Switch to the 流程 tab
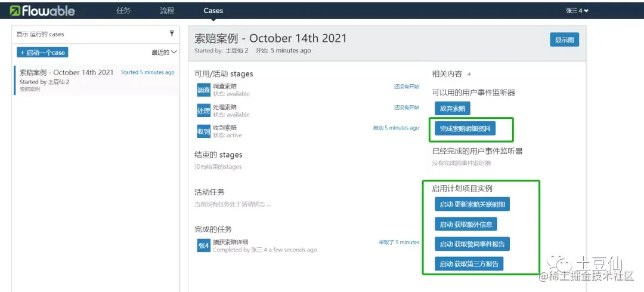644x292 pixels. [x=167, y=11]
